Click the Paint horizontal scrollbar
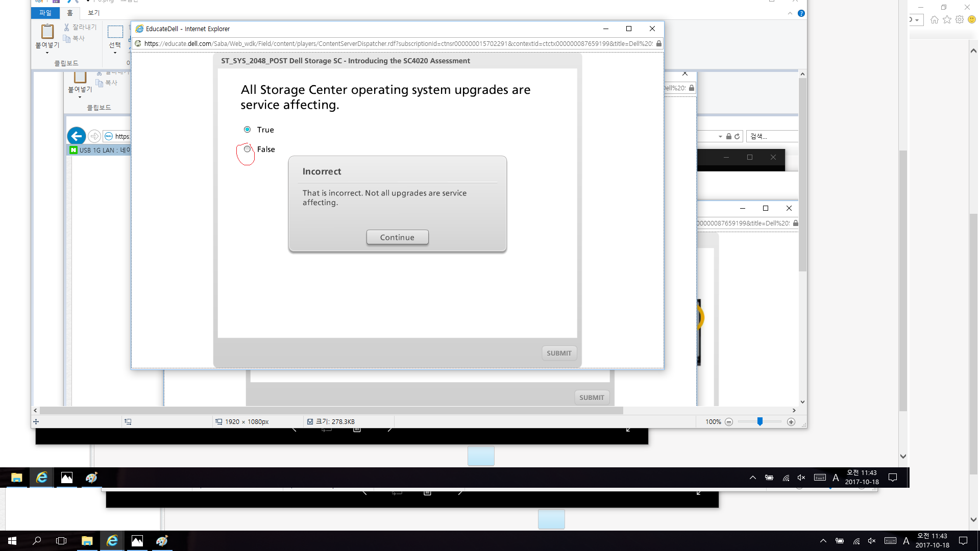This screenshot has width=980, height=551. 332,411
